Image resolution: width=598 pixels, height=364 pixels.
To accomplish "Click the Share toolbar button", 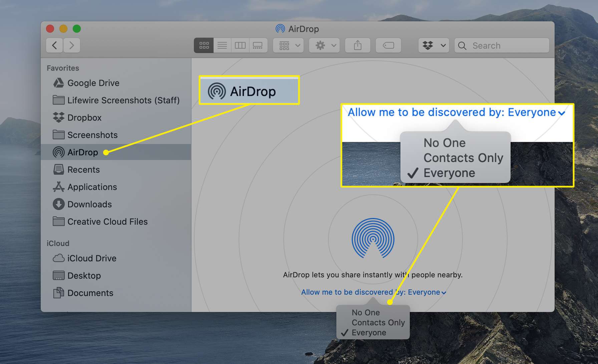I will click(358, 45).
